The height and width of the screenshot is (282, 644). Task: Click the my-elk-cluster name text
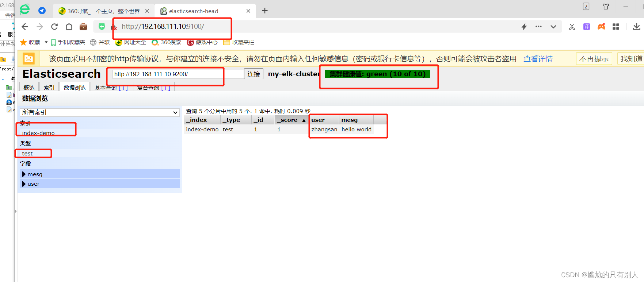[294, 74]
